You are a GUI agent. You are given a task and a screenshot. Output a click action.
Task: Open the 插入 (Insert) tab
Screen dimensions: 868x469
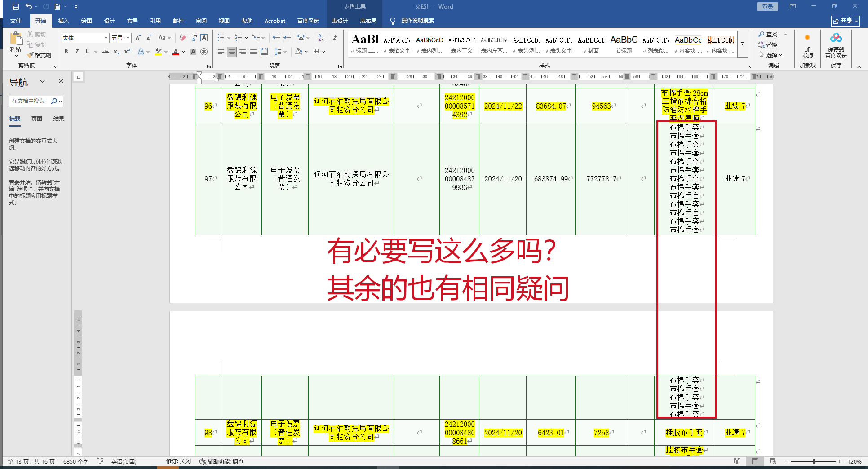point(64,21)
